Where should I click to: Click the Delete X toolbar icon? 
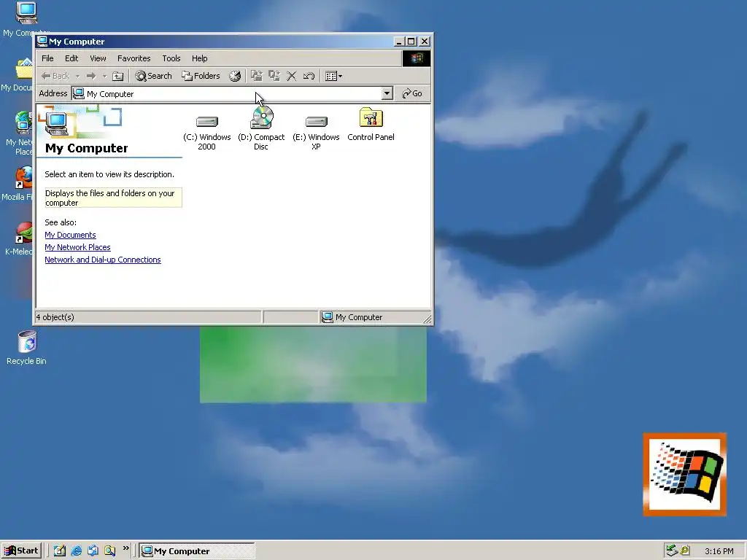(x=292, y=76)
